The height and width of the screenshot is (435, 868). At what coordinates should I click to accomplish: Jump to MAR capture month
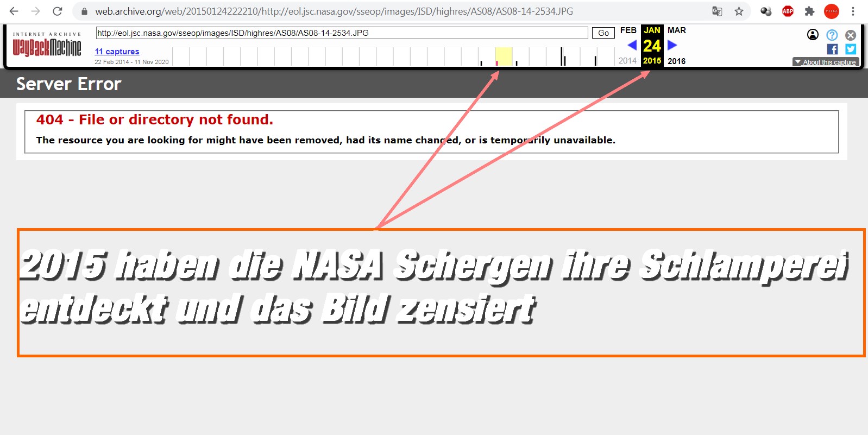(x=677, y=30)
